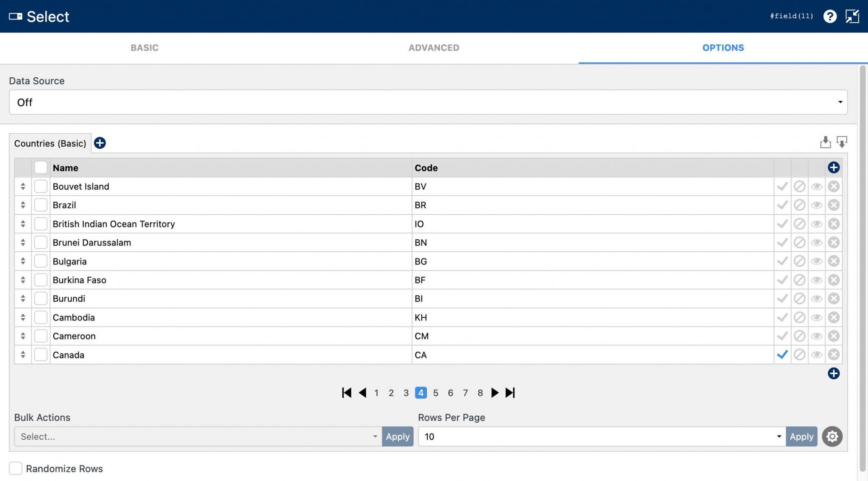Screen dimensions: 868x481
Task: Enable Randomize Rows checkbox
Action: point(15,469)
